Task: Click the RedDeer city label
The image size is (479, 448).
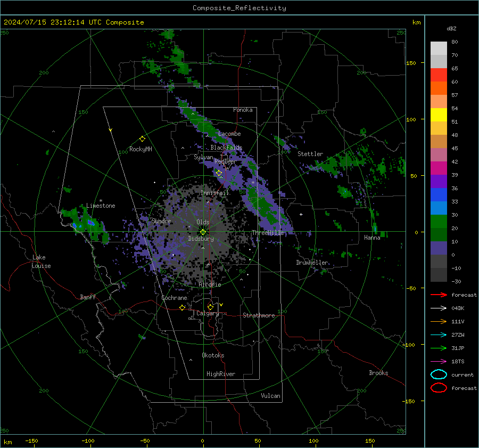Action: click(x=226, y=161)
